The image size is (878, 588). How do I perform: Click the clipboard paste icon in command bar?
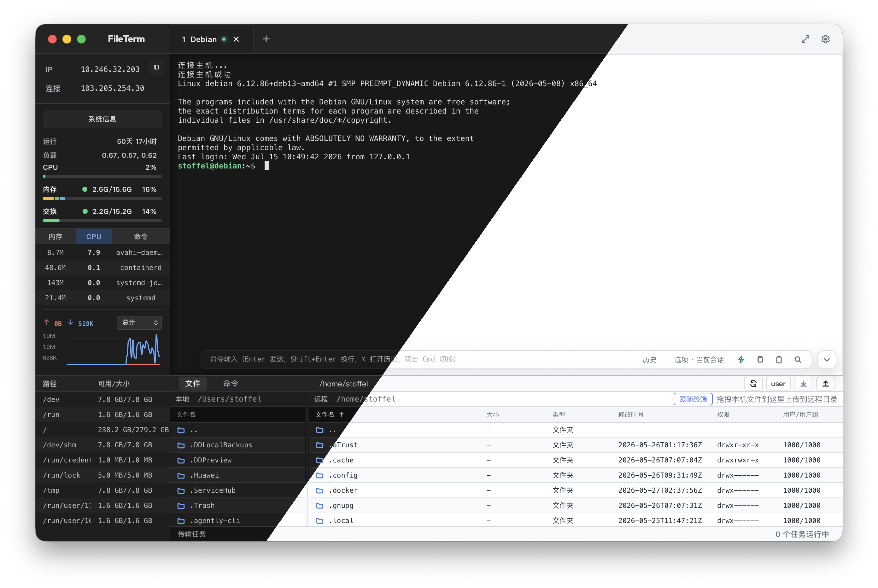click(x=779, y=360)
